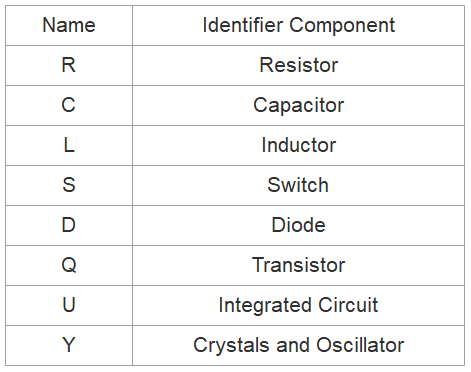Select the Switch cell
This screenshot has height=372, width=471.
298,185
